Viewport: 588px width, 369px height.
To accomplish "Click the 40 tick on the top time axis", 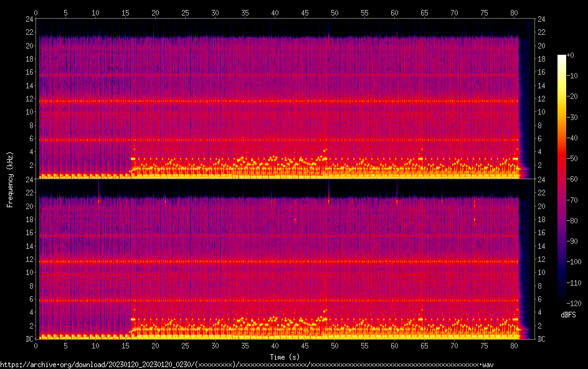I will [x=275, y=12].
